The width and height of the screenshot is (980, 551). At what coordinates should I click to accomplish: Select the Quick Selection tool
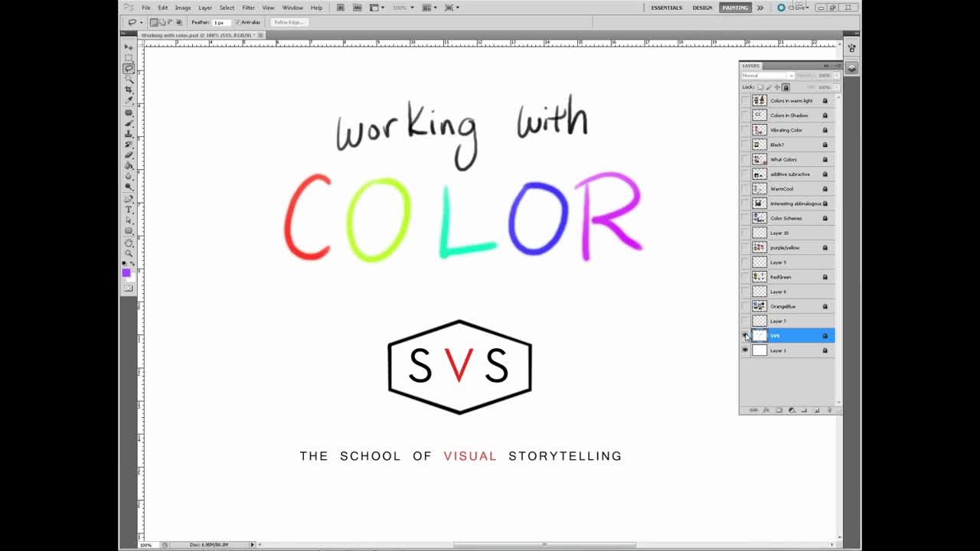pos(129,80)
